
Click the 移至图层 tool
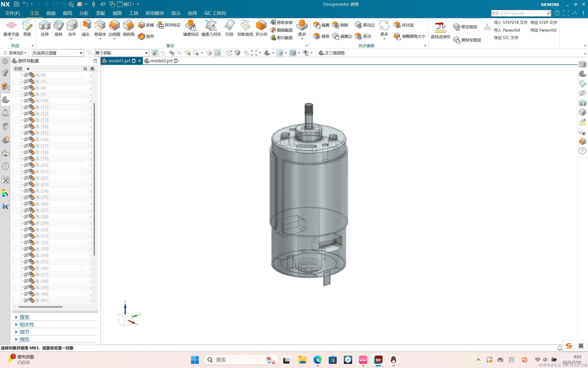click(465, 27)
